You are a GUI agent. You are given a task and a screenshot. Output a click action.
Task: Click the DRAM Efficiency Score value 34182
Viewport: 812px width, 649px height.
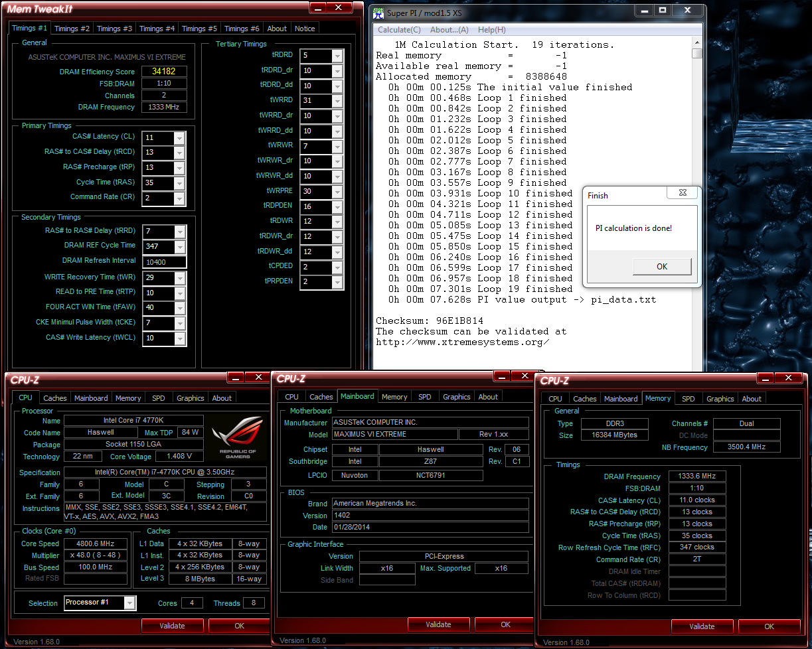coord(164,72)
